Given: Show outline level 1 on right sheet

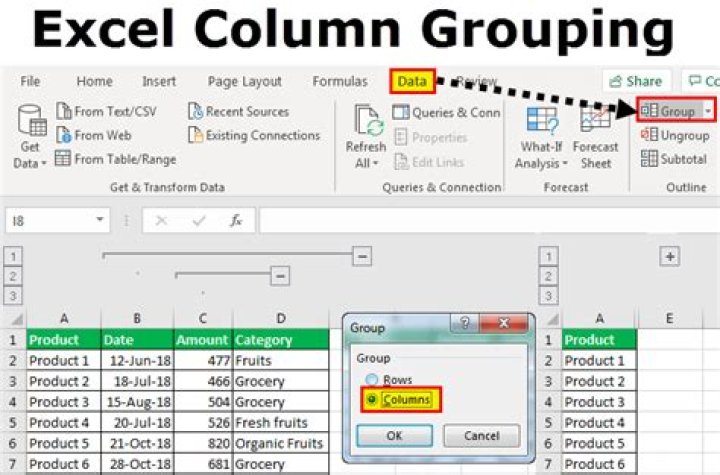Looking at the screenshot, I should click(x=548, y=256).
